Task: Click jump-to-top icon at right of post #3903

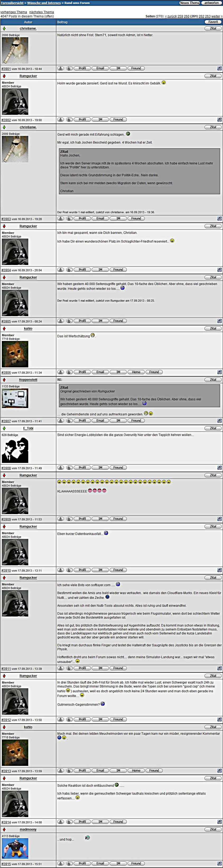Action: (219, 219)
